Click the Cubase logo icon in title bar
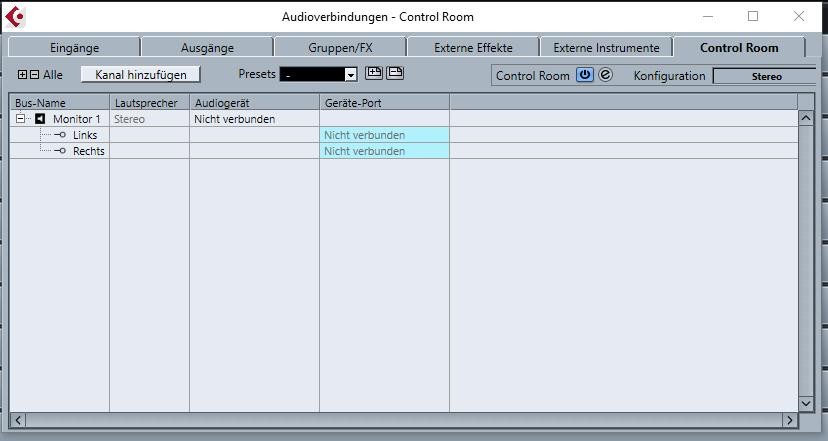 pos(15,17)
